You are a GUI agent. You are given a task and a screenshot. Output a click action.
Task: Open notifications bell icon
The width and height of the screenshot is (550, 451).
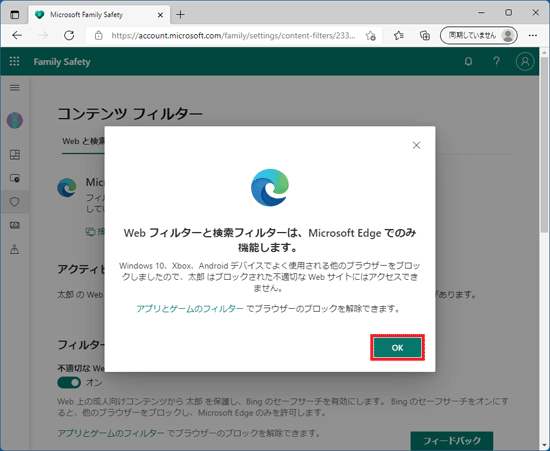point(468,62)
